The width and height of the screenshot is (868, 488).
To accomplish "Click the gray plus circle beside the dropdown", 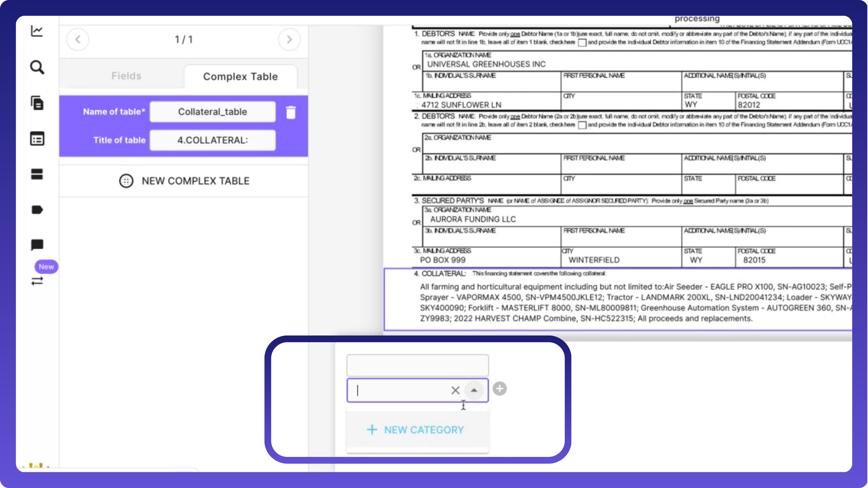I will click(499, 389).
